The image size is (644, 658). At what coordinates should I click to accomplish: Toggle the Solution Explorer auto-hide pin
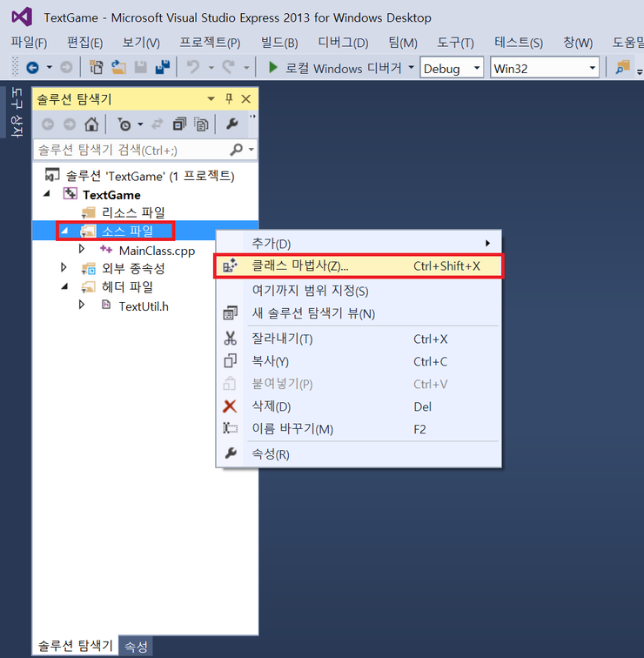coord(229,99)
